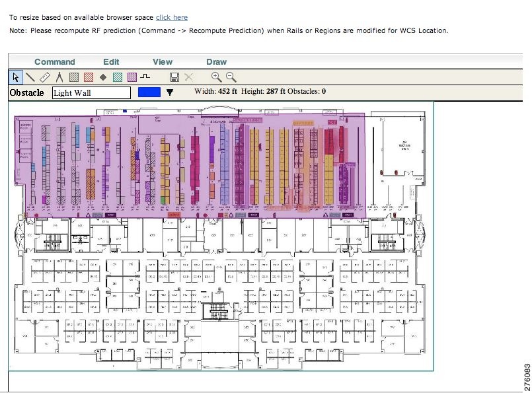Select the compass/angle drawing tool
The width and height of the screenshot is (532, 393).
coord(58,77)
